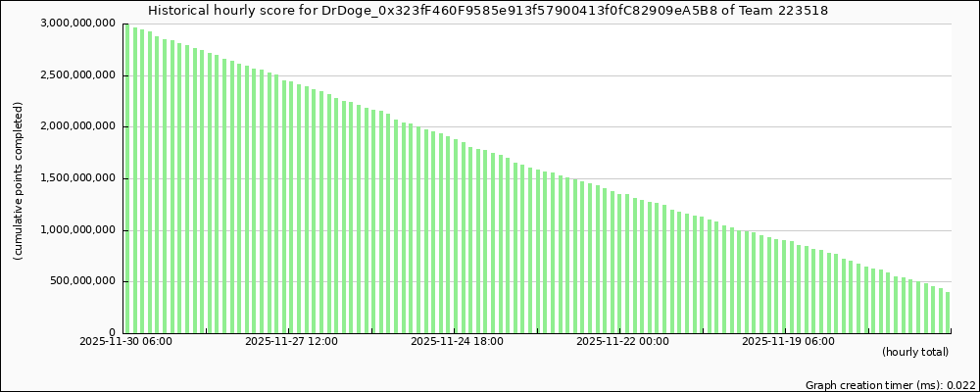The height and width of the screenshot is (392, 980).
Task: Click the 2025-11-22 00:00 x-axis label
Action: (x=623, y=342)
